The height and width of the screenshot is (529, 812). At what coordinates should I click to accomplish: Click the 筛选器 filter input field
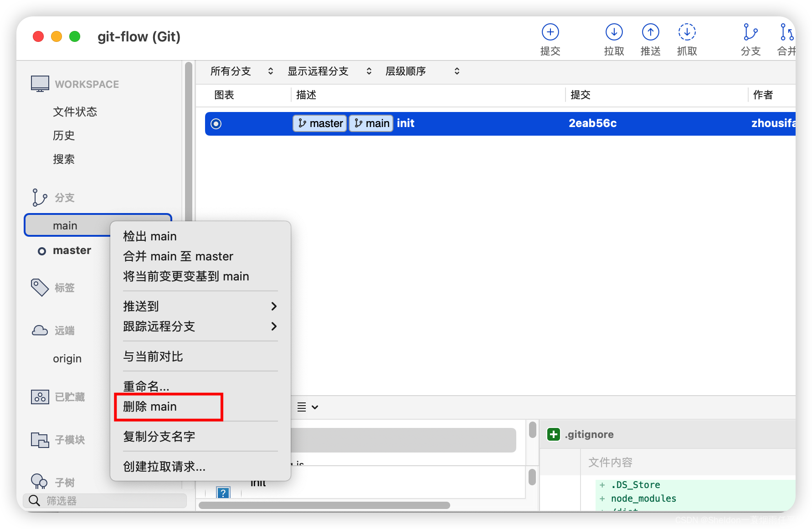pyautogui.click(x=105, y=501)
